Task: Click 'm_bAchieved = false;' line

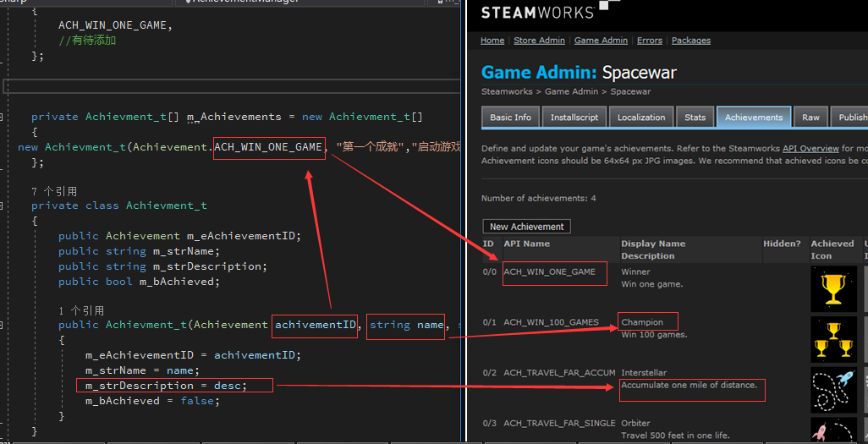Action: 153,400
